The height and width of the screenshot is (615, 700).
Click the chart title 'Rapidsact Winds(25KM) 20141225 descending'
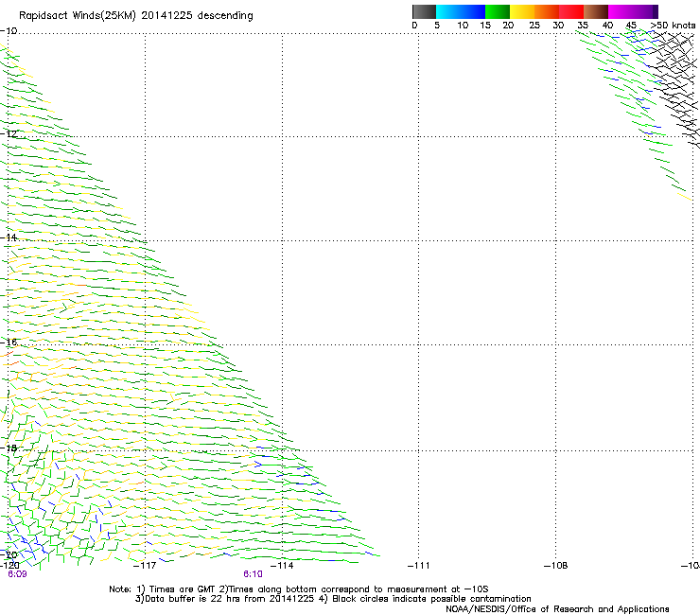click(135, 16)
